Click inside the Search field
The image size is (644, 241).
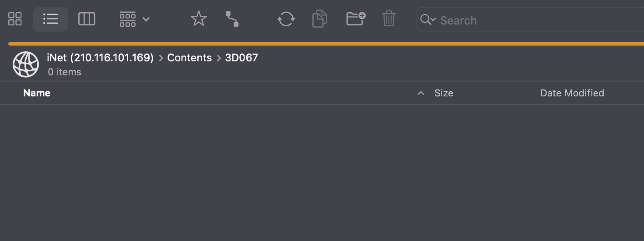(x=525, y=20)
